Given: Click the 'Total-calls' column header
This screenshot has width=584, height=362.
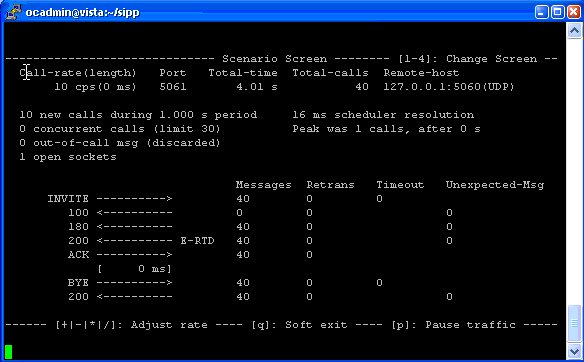Looking at the screenshot, I should click(x=330, y=73).
